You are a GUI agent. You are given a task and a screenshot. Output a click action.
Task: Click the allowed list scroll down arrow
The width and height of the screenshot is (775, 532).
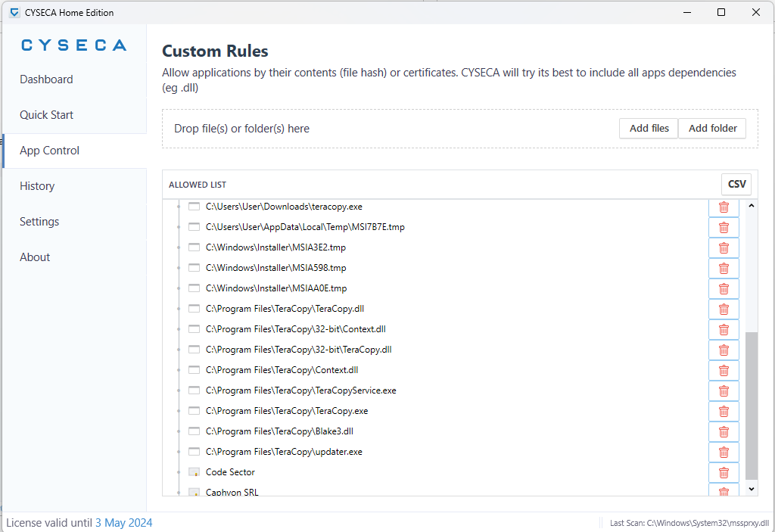752,489
